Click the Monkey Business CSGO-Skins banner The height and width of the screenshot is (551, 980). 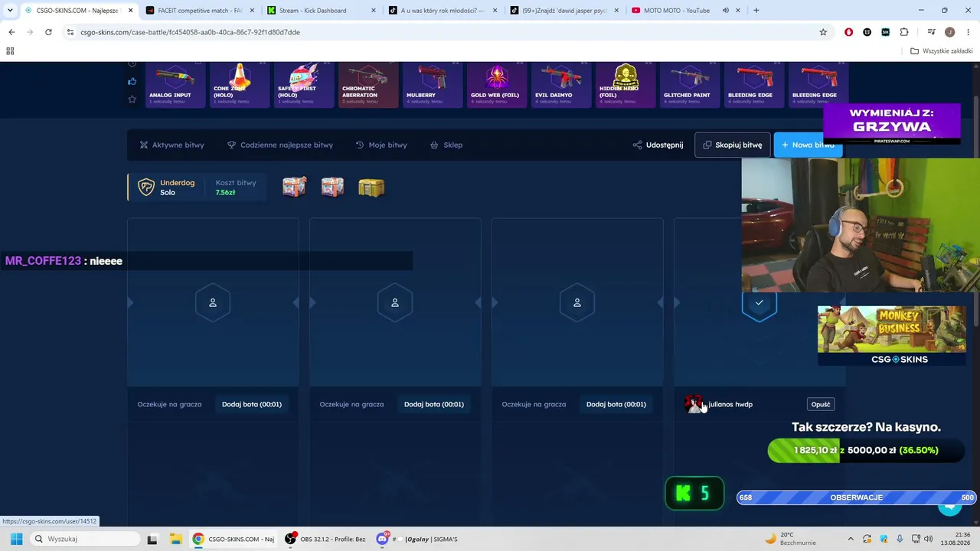pyautogui.click(x=892, y=335)
